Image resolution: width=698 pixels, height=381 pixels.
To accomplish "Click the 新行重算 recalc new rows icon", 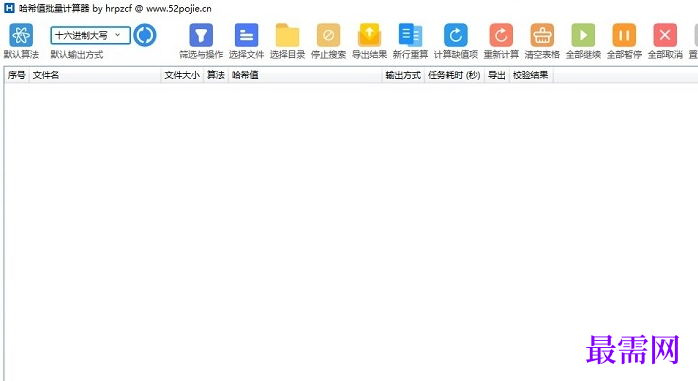I will tap(410, 35).
